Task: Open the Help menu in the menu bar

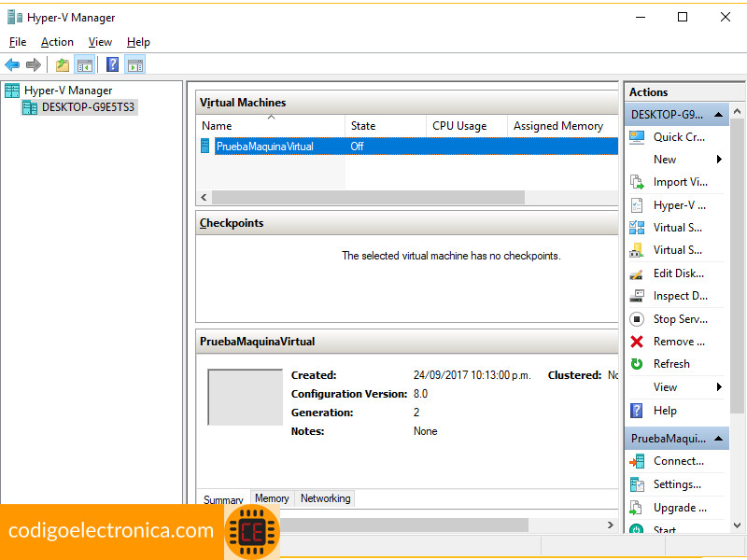Action: tap(138, 42)
